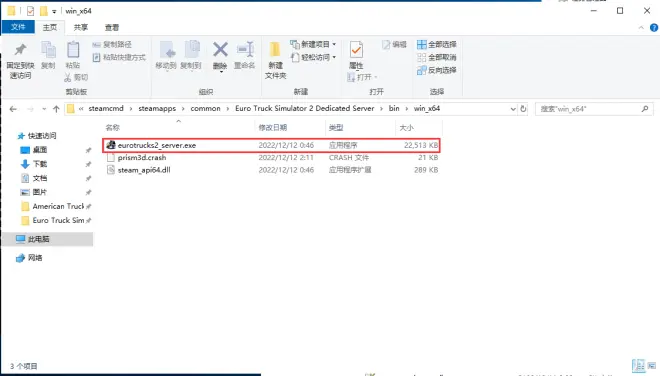Select prism3d.crash file
This screenshot has width=660, height=376.
(x=271, y=157)
